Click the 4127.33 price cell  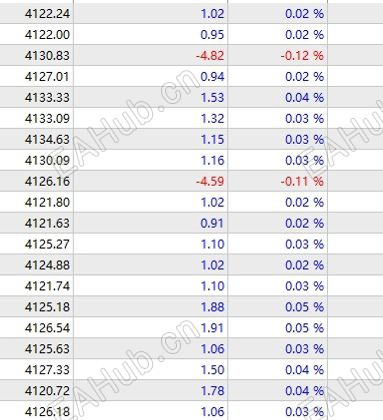(x=47, y=370)
